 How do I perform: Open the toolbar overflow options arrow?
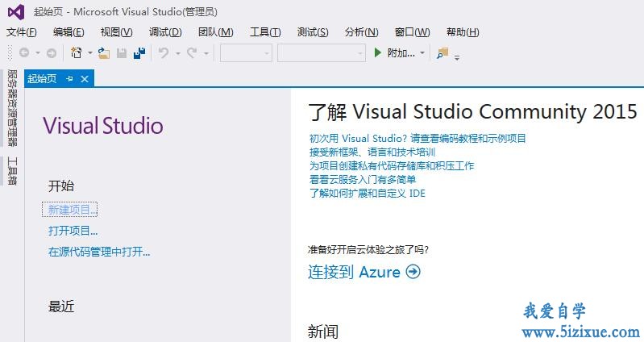(457, 57)
